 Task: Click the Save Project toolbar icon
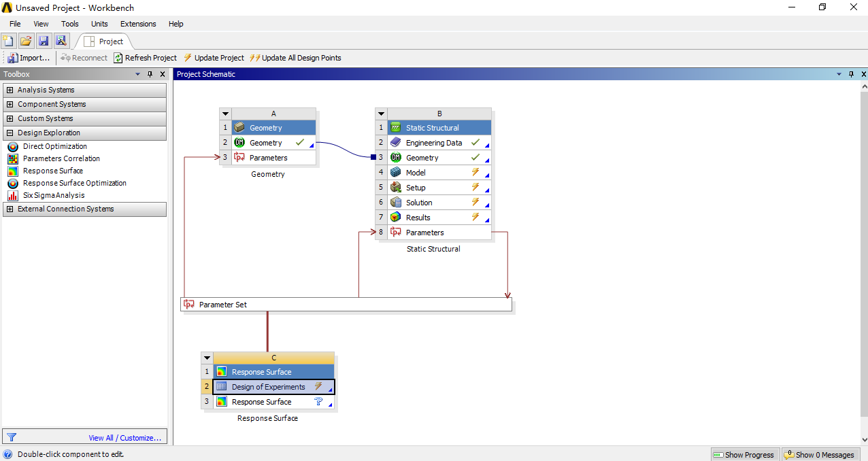point(44,41)
